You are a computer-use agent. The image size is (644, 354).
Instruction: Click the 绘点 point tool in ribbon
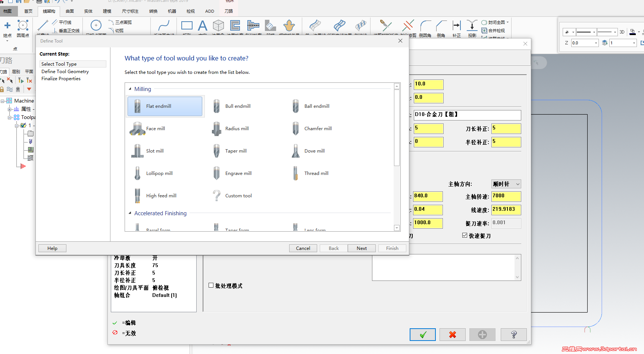coord(7,29)
